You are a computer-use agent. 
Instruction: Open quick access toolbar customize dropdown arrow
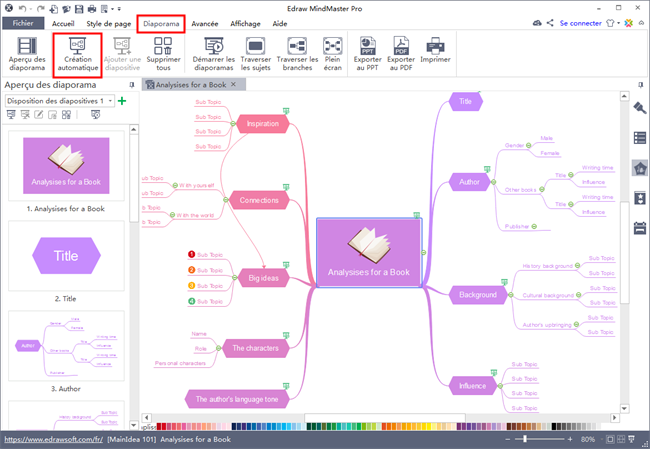(x=119, y=9)
